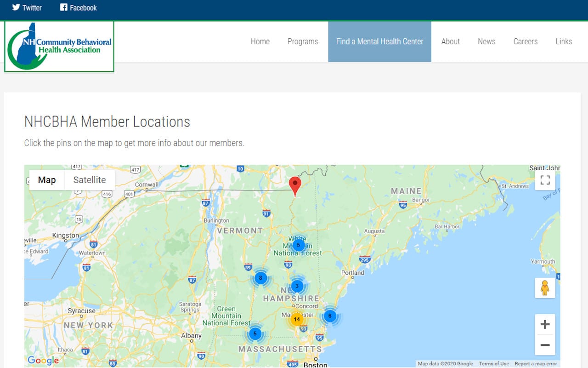
Task: Expand the cluster showing 14 locations
Action: tap(297, 318)
